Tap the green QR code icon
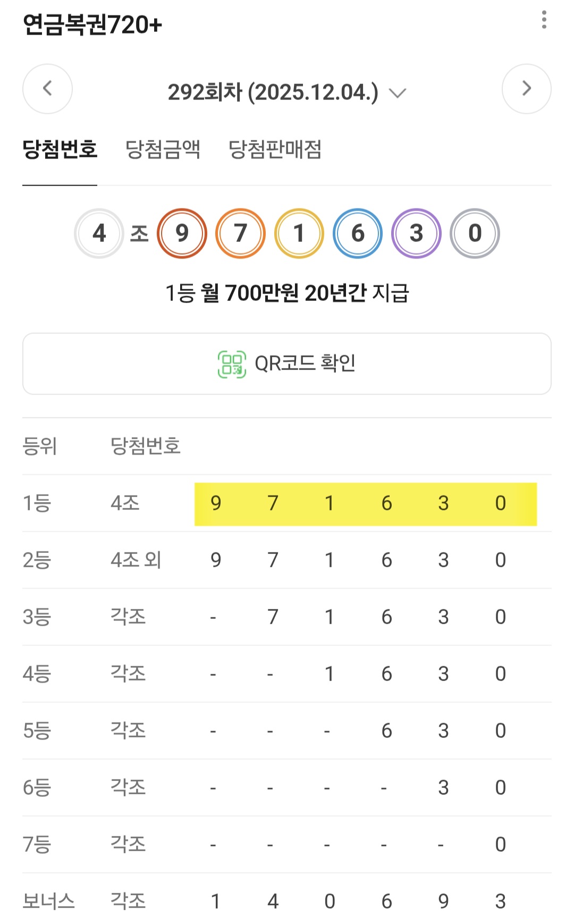This screenshot has height=924, width=574. tap(232, 364)
